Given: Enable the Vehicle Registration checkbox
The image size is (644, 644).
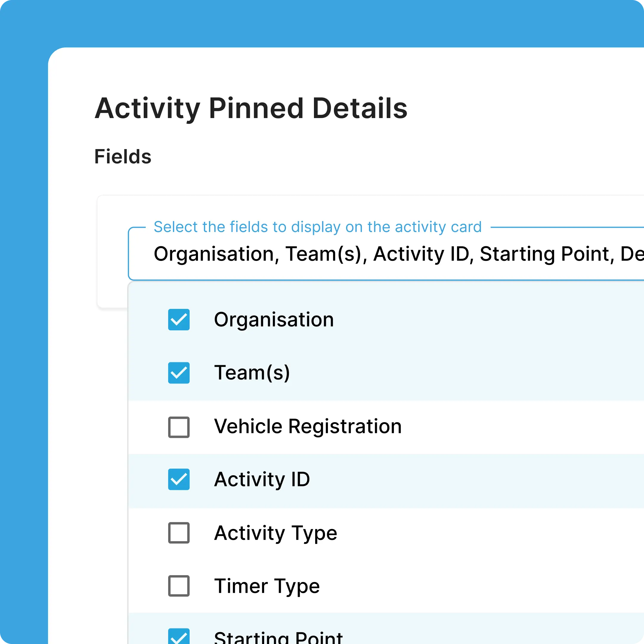Looking at the screenshot, I should [179, 427].
